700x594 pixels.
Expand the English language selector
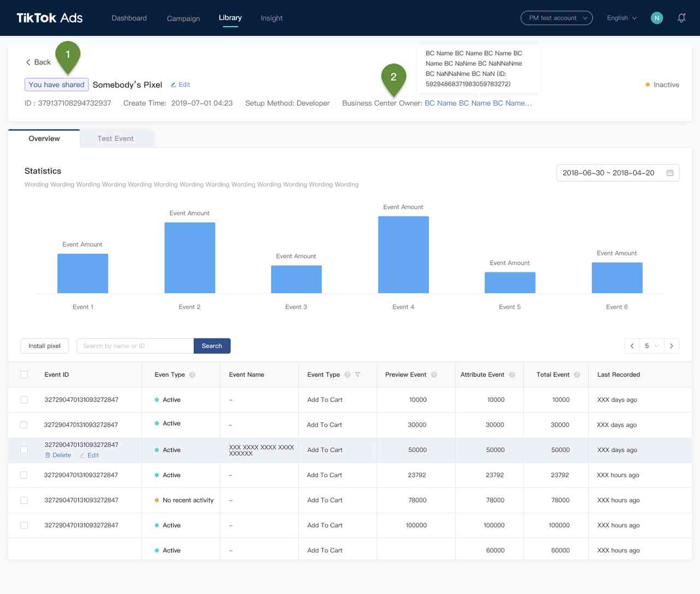pos(621,18)
